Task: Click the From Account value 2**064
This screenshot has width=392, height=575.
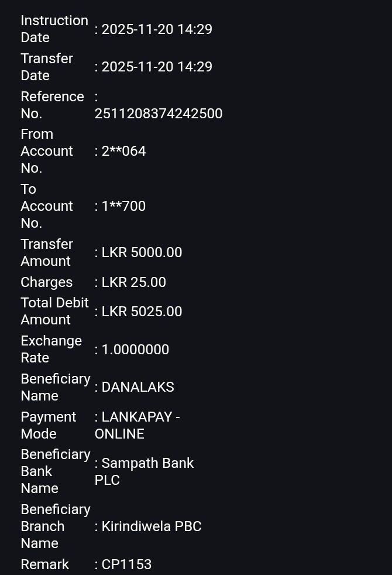Action: [123, 151]
